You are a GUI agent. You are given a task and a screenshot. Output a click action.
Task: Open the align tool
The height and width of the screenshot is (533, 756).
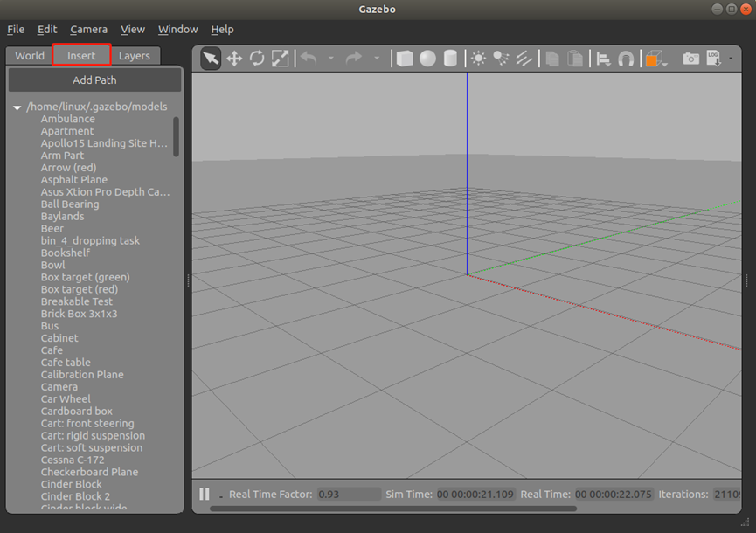(603, 59)
